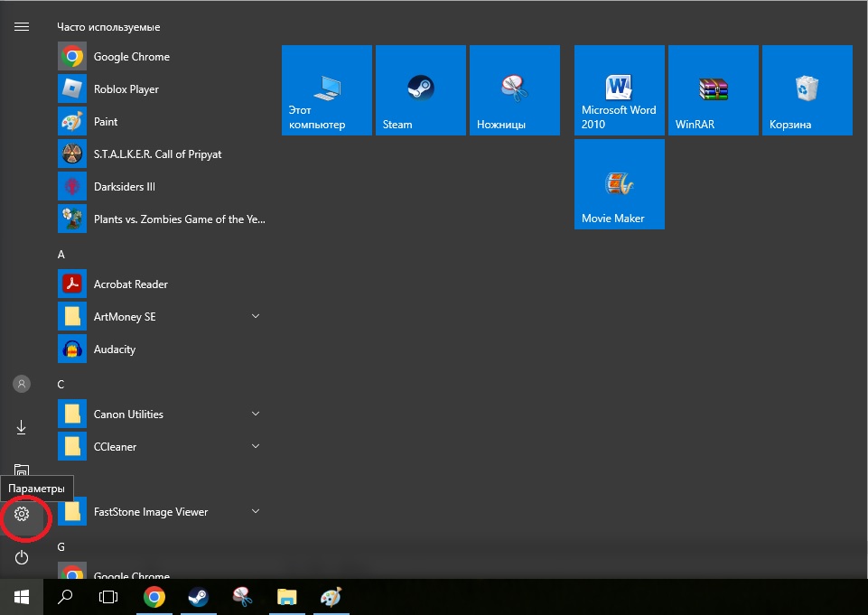Open the ArtMoney SE folder
Viewport: 868px width, 615px height.
(x=162, y=317)
